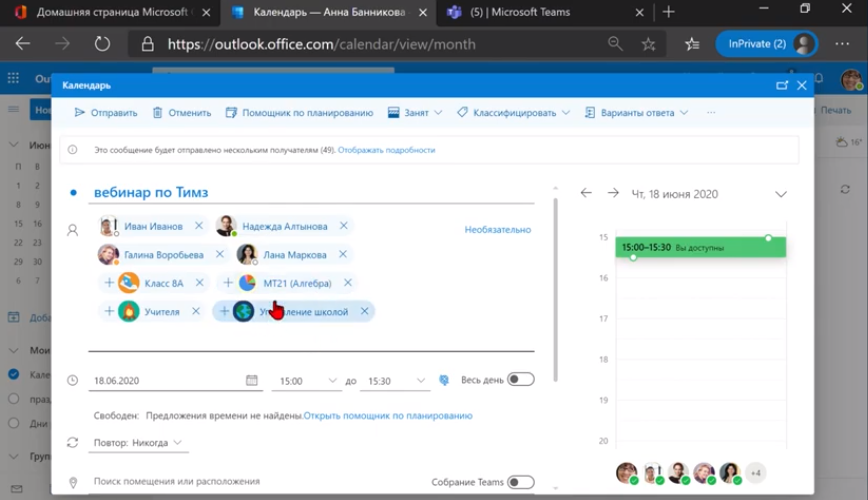Screen dimensions: 868x500
Task: Open the date picker calendar icon
Action: tap(252, 380)
